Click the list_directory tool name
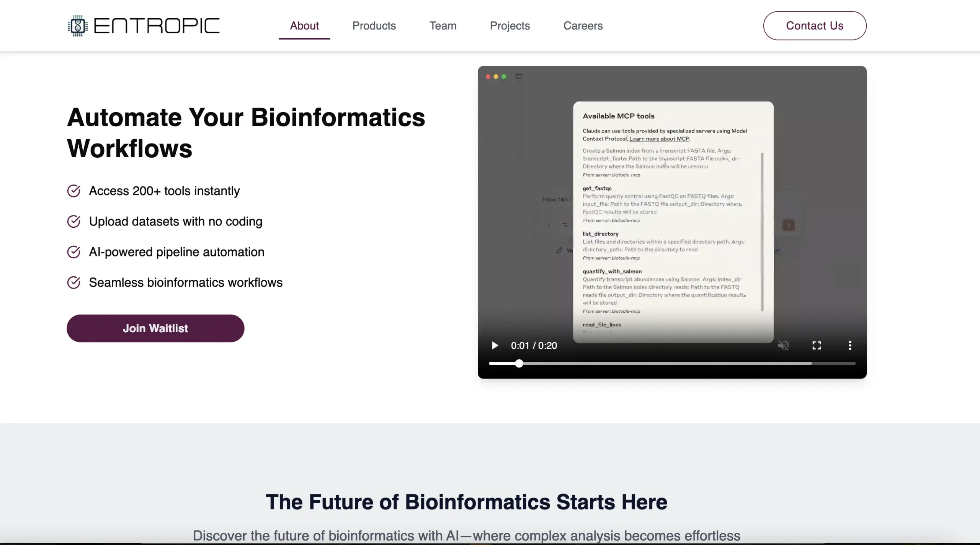 click(x=601, y=234)
